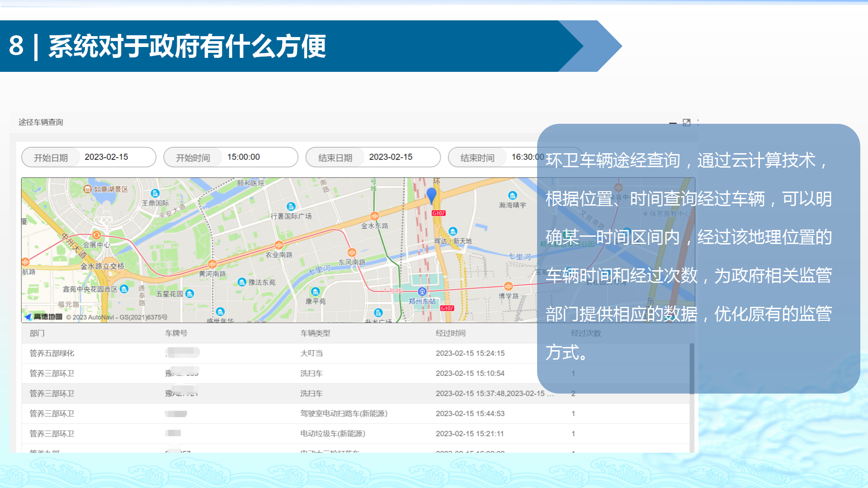Click the 福元路 road label
The height and width of the screenshot is (488, 868).
tap(68, 305)
